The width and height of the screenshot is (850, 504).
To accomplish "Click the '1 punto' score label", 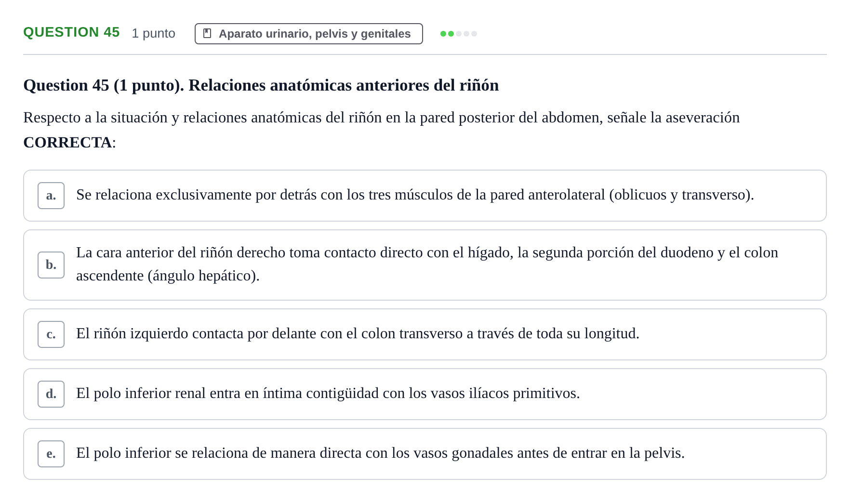I will pyautogui.click(x=153, y=33).
